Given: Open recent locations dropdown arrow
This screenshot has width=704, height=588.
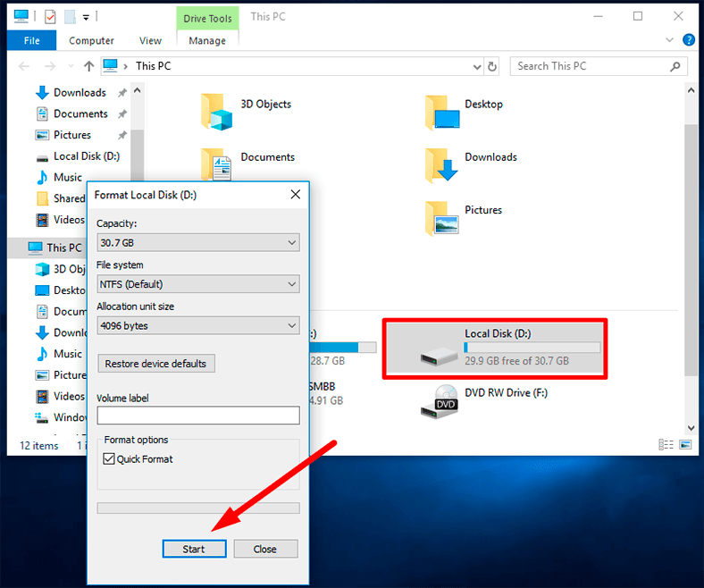Looking at the screenshot, I should tap(71, 66).
